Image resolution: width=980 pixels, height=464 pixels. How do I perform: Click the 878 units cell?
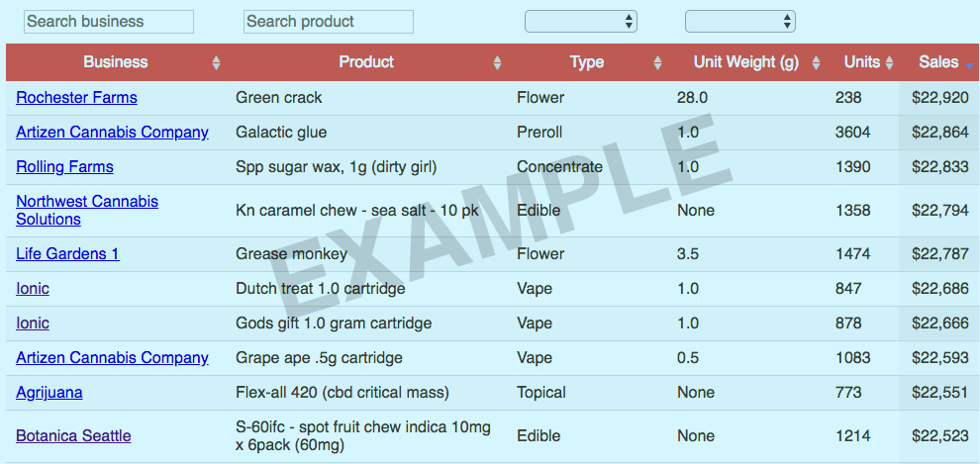click(x=848, y=324)
